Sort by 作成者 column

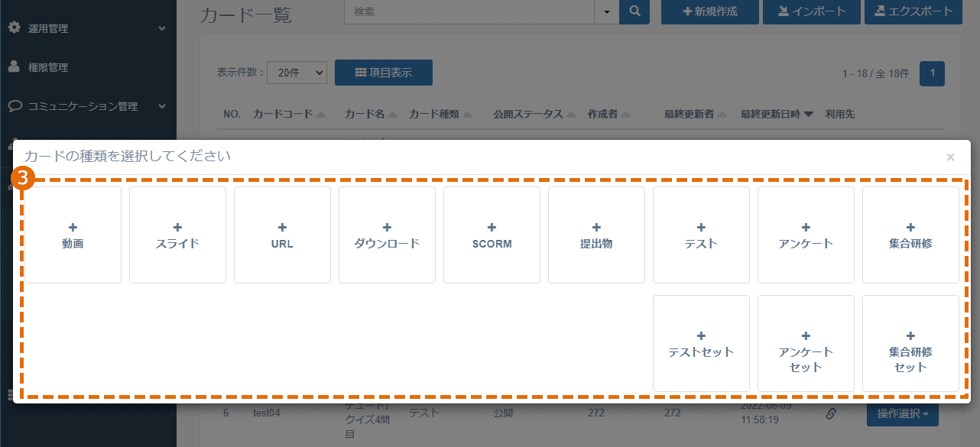tap(608, 114)
